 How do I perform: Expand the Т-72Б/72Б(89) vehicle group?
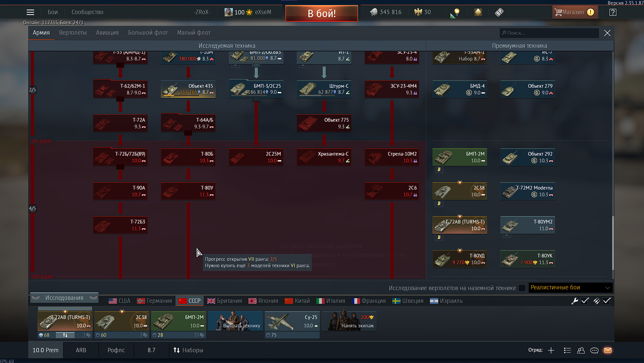coord(120,167)
